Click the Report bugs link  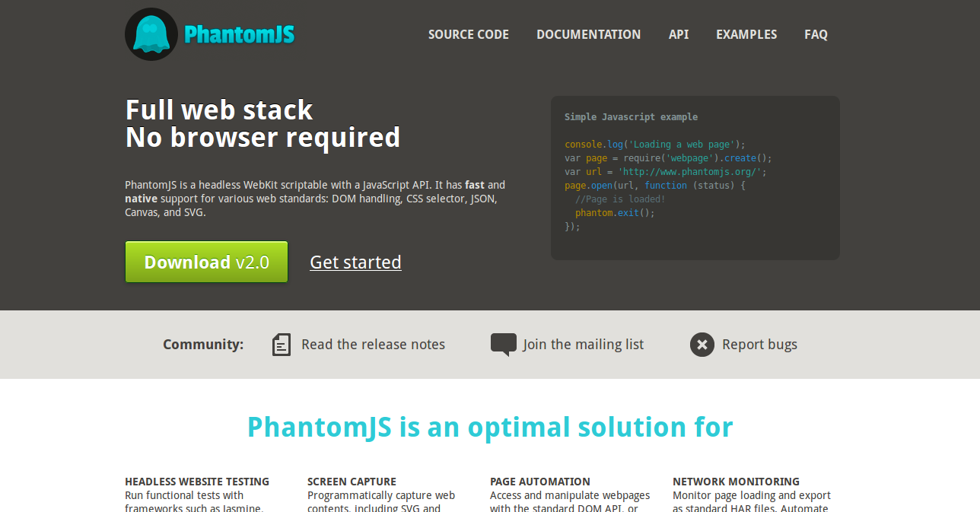[x=759, y=345]
